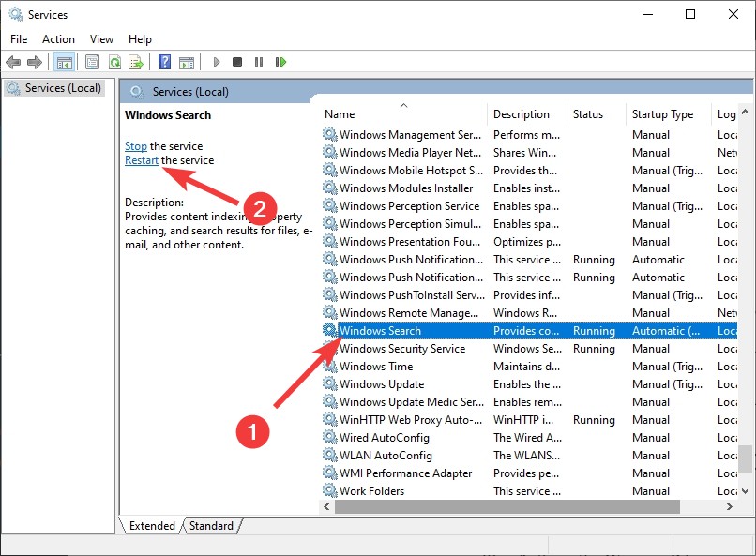Click the Start Service play icon
756x556 pixels.
pos(217,62)
